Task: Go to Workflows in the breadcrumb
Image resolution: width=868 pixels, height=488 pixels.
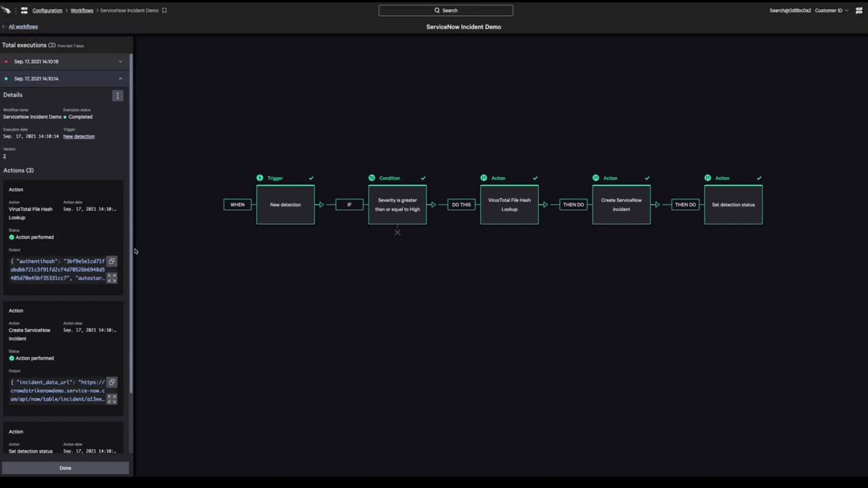Action: point(82,10)
